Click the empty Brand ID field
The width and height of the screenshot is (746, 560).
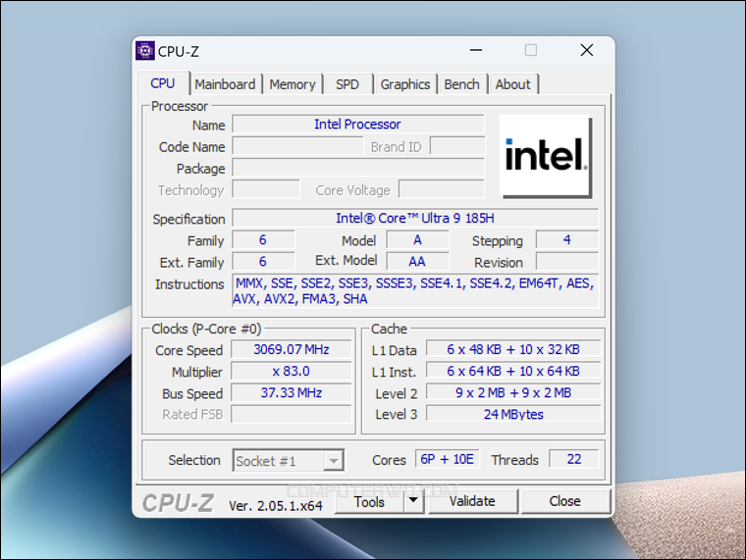tap(457, 146)
